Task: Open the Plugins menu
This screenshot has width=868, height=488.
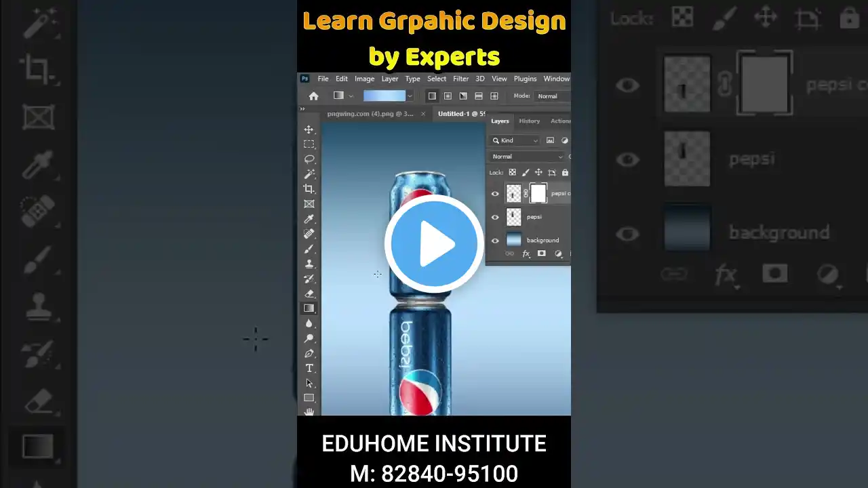Action: click(526, 79)
